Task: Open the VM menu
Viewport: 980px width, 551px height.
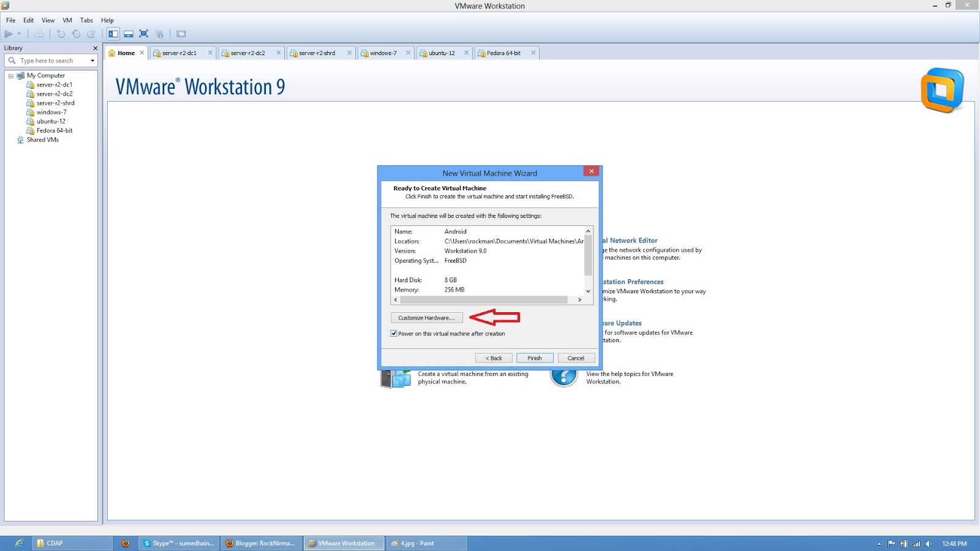Action: tap(67, 20)
